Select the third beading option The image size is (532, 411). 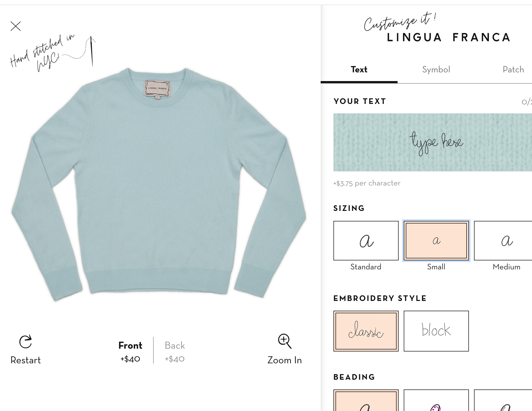(503, 400)
